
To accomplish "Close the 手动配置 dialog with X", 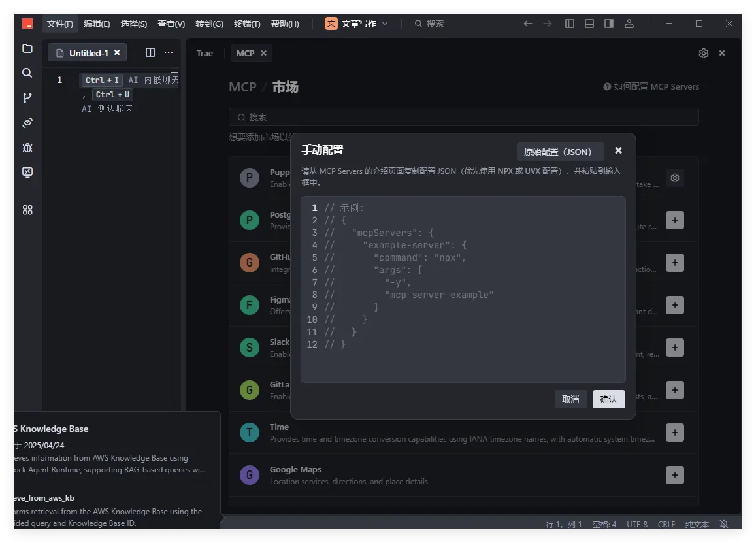I will (x=618, y=151).
